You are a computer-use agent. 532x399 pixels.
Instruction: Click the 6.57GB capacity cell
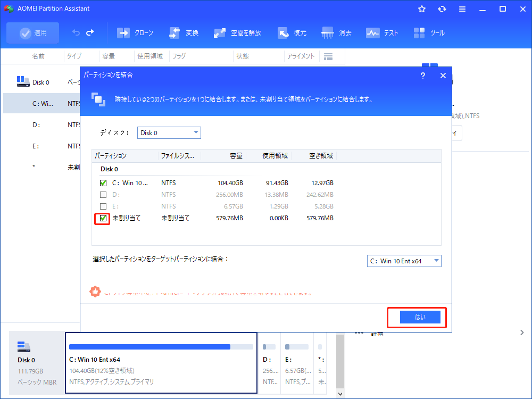[234, 206]
